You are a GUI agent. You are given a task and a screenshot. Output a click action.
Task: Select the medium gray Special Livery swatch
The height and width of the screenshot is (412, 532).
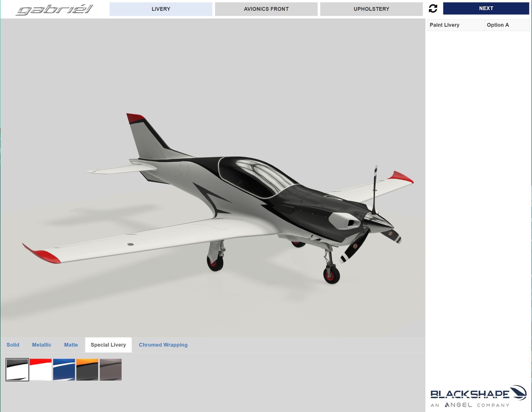pos(111,369)
